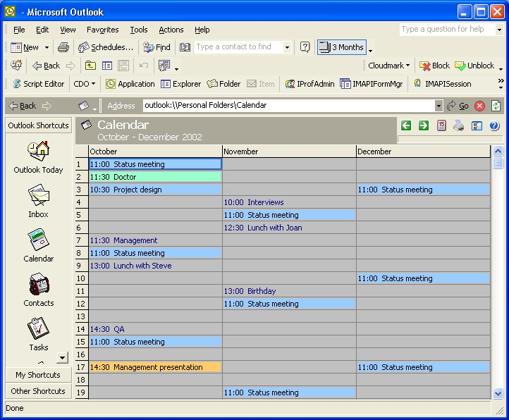This screenshot has height=420, width=509.
Task: Click the Undo icon
Action: tap(144, 66)
